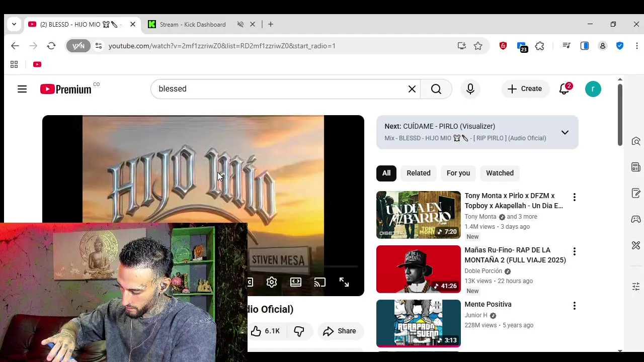The width and height of the screenshot is (644, 362).
Task: Open sidebar customize sliders icon
Action: (636, 286)
